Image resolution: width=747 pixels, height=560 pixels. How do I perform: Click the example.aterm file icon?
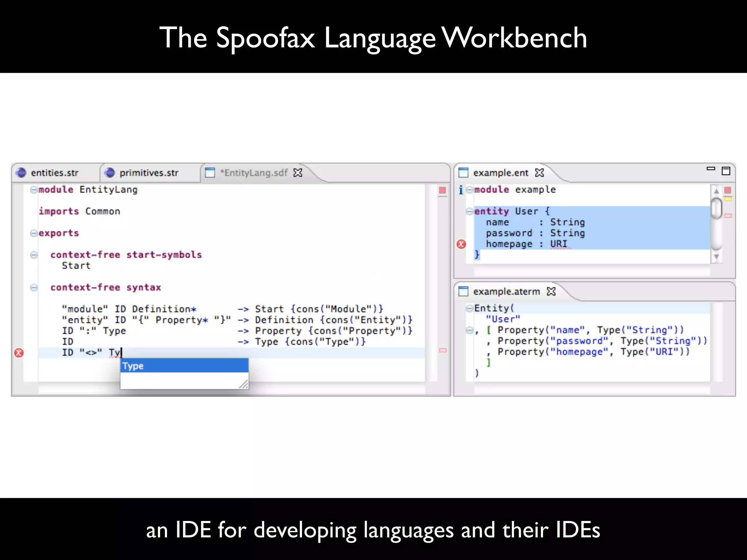pos(463,292)
